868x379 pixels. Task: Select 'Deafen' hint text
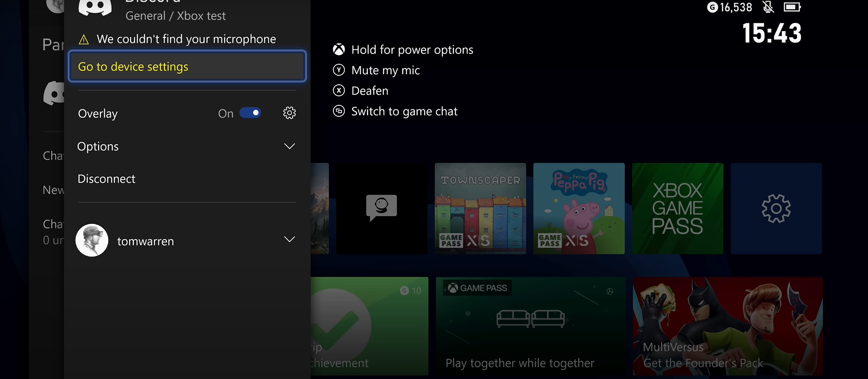pos(370,91)
